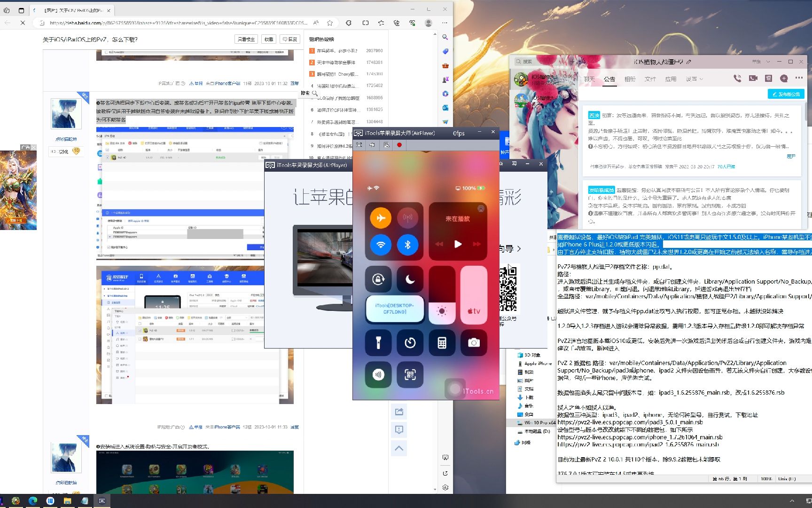812x508 pixels.
Task: Open the Edge settings and more menu
Action: click(445, 23)
